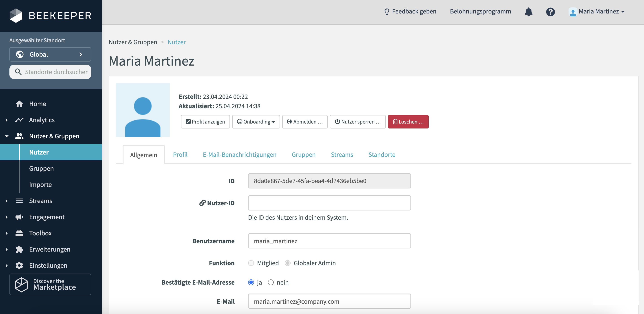Click the Einstellungen gear icon
Image resolution: width=644 pixels, height=314 pixels.
coord(19,265)
